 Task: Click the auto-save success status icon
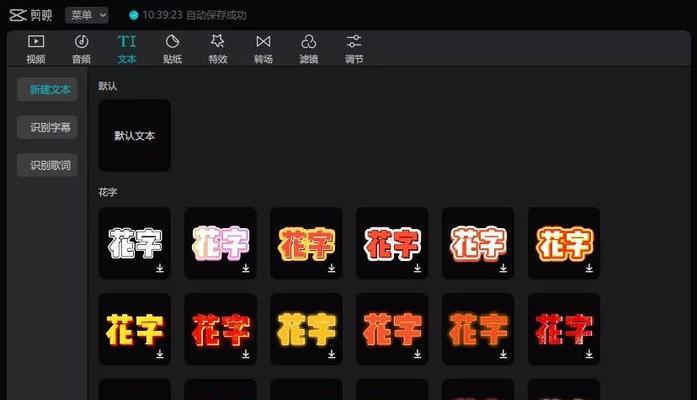click(x=133, y=15)
